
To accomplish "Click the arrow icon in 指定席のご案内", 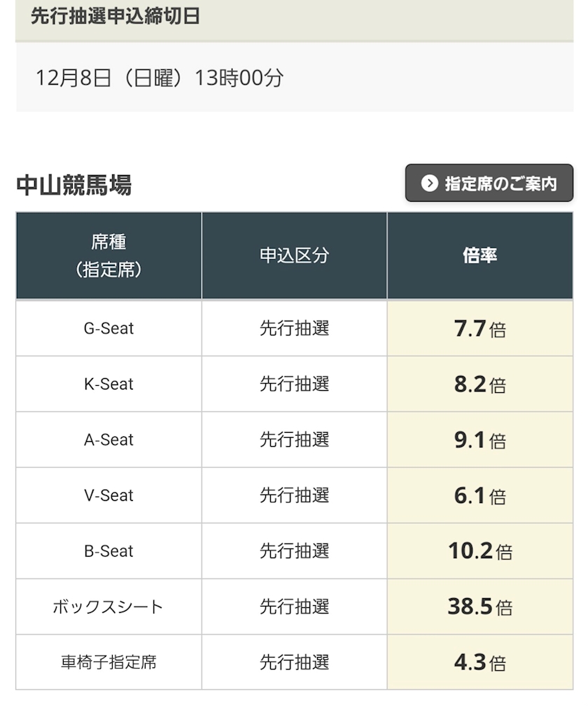I will pyautogui.click(x=429, y=184).
